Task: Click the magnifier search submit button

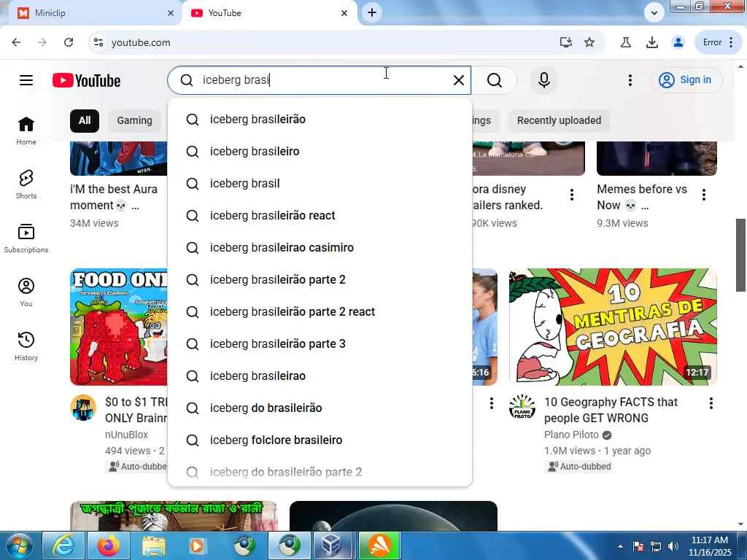Action: pyautogui.click(x=495, y=80)
